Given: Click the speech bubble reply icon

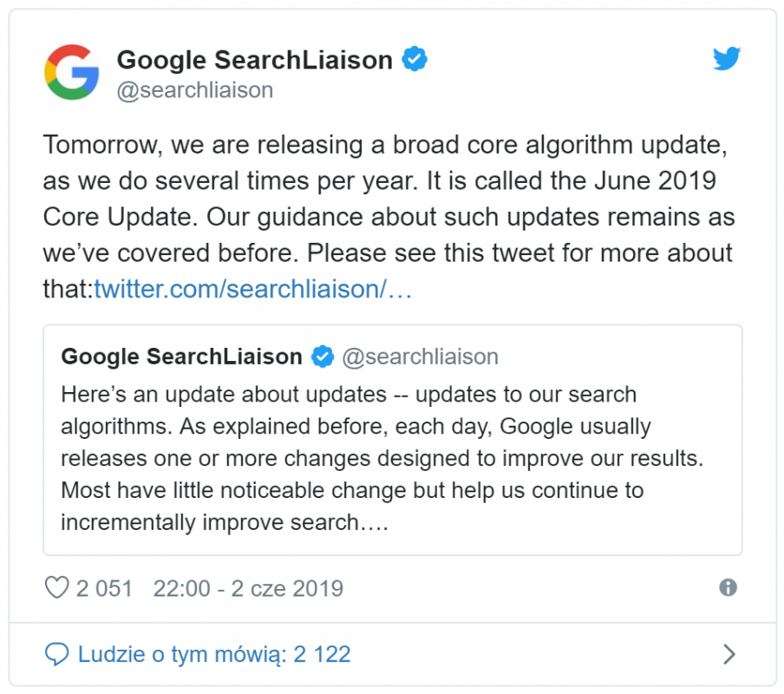Looking at the screenshot, I should [x=56, y=654].
